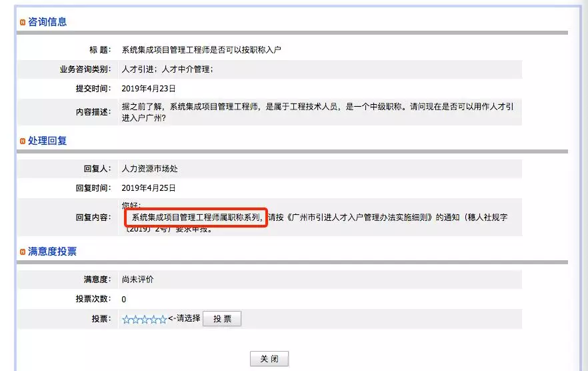Click the 满意度投票 section heading icon
Viewport: 588px width, 371px height.
point(23,252)
